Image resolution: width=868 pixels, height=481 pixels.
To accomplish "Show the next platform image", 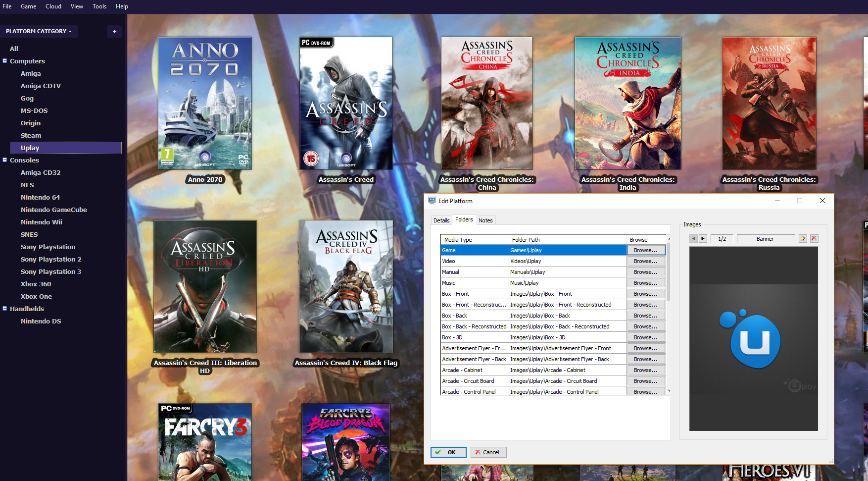I will click(703, 239).
